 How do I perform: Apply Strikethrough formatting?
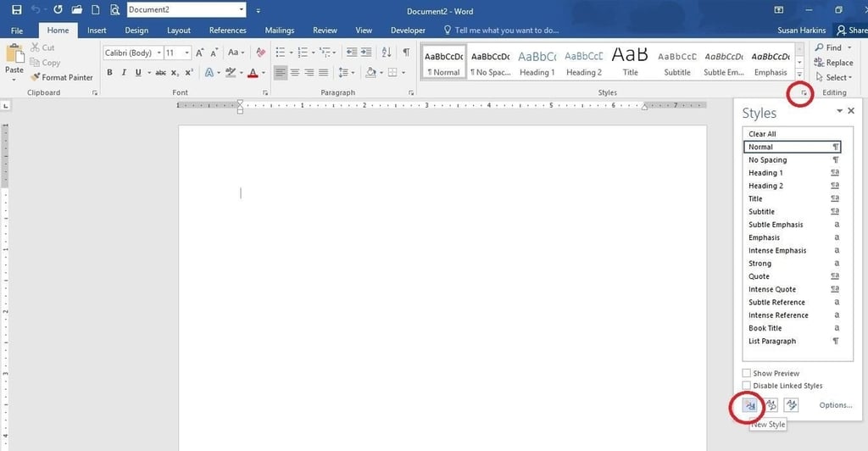[x=160, y=73]
